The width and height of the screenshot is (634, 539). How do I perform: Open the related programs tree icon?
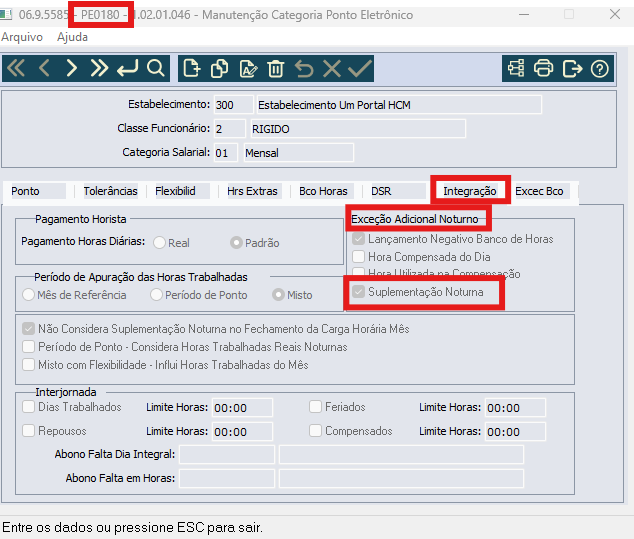pos(516,68)
